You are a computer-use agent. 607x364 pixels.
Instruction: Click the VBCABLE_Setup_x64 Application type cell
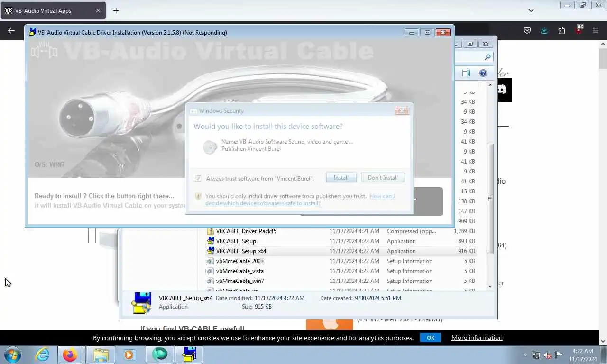point(401,251)
